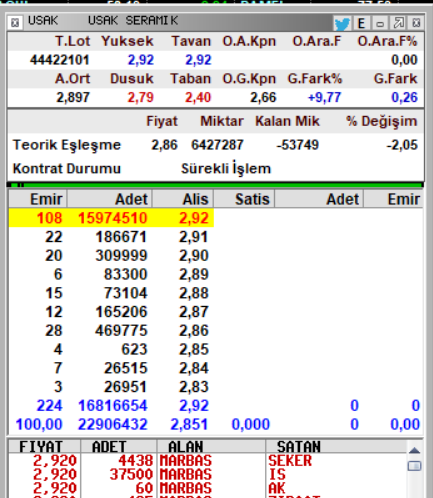The image size is (433, 498).
Task: Click bid price 2,83
Action: [x=194, y=387]
